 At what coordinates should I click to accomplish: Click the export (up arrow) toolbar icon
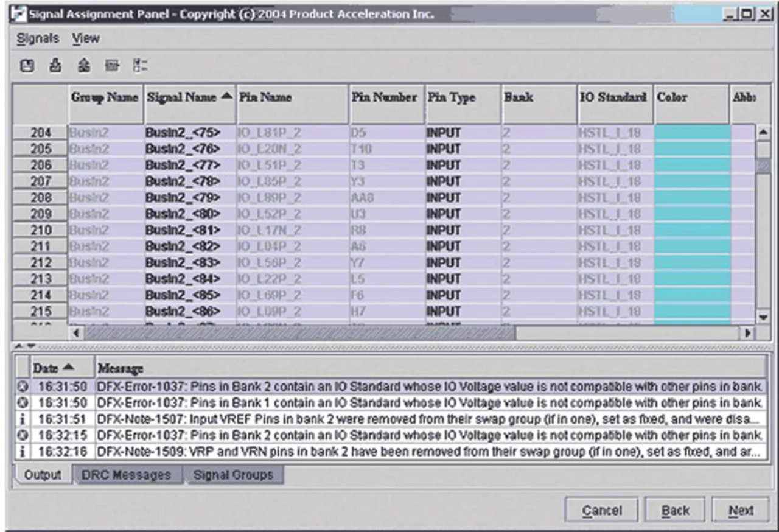coord(83,66)
